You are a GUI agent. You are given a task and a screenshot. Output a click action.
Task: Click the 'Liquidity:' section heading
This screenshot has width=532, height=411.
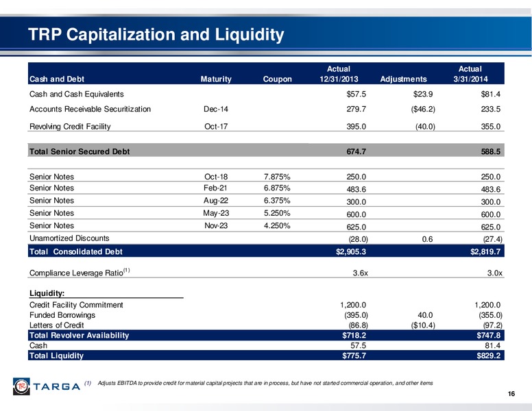click(x=47, y=293)
